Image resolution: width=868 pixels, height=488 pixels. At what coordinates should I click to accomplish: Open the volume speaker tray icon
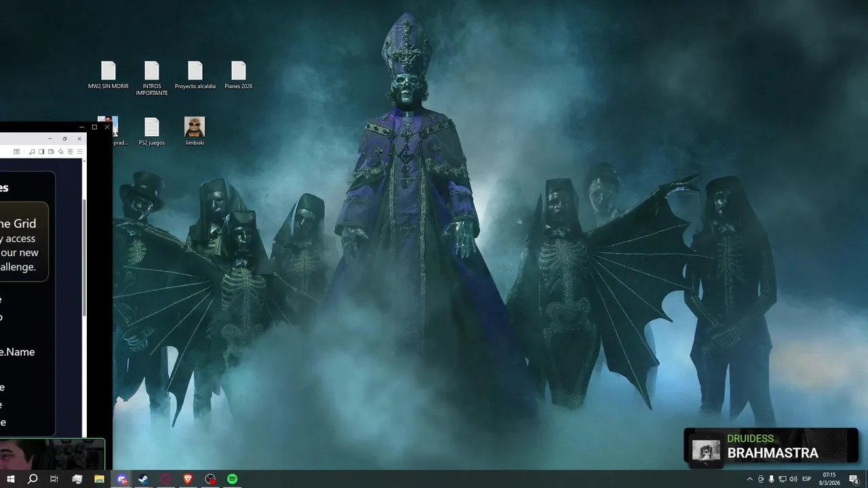793,479
